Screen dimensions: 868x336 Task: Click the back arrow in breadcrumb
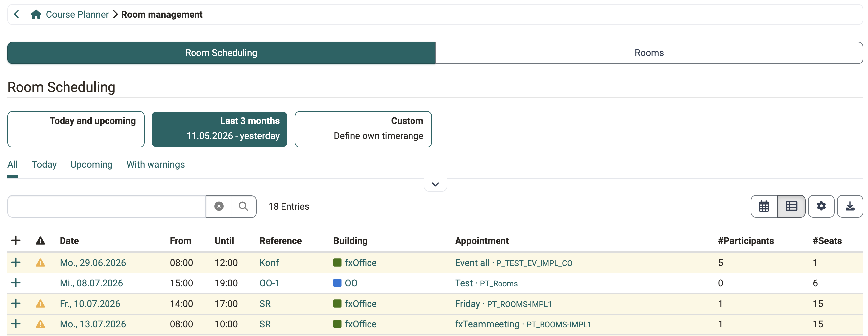pos(16,14)
